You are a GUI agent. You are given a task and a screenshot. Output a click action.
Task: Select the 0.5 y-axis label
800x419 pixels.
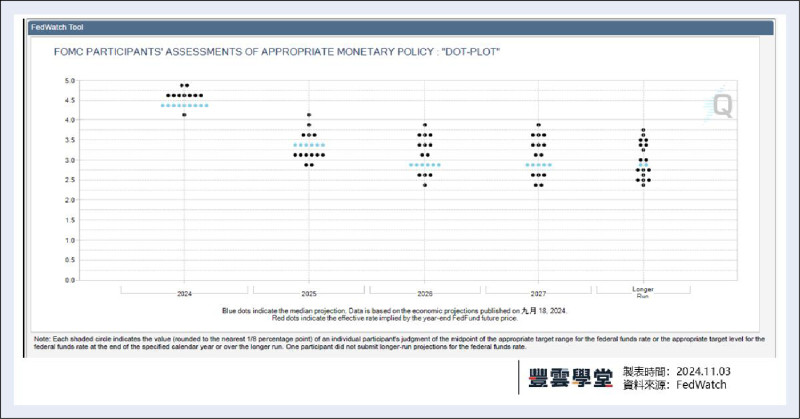pyautogui.click(x=70, y=260)
